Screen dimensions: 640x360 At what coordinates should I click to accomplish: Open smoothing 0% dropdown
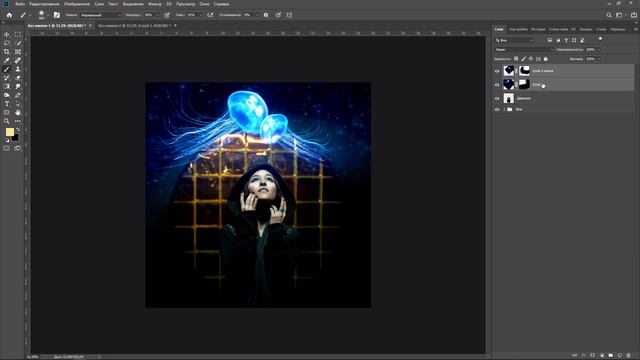tap(256, 15)
